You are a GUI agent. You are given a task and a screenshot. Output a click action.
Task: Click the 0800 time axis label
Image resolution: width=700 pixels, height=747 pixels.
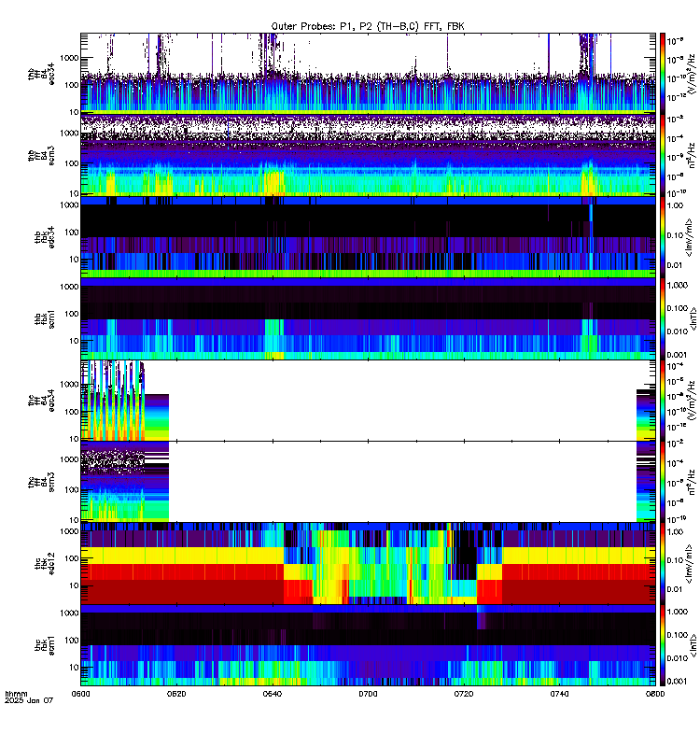coord(655,694)
